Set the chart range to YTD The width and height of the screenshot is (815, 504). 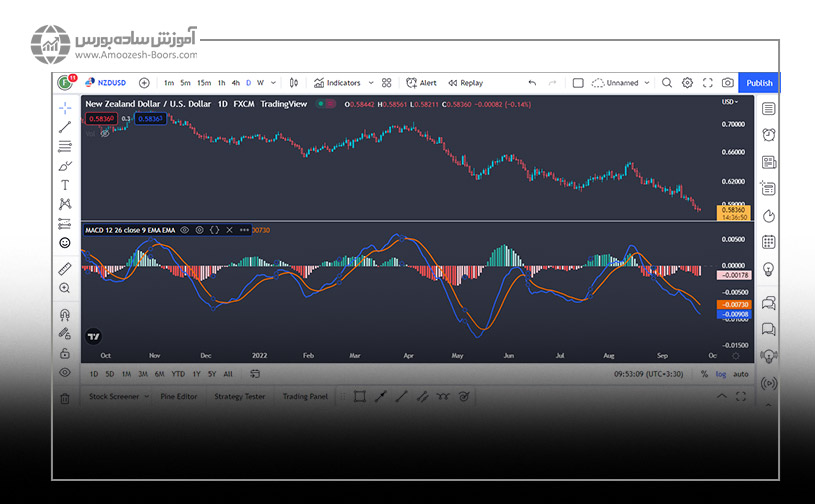point(177,374)
